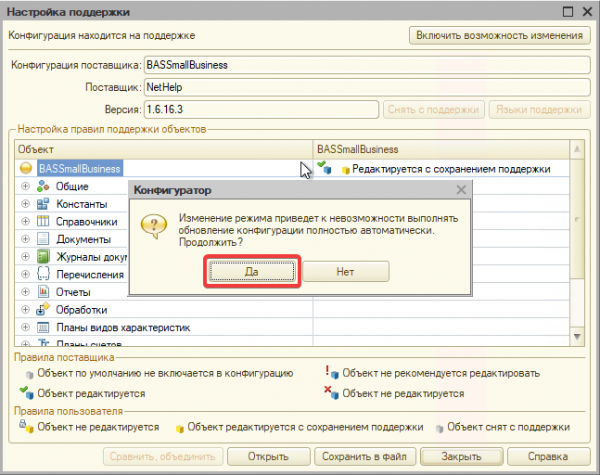Click the Перечисления braces icon
The image size is (600, 475).
click(43, 274)
